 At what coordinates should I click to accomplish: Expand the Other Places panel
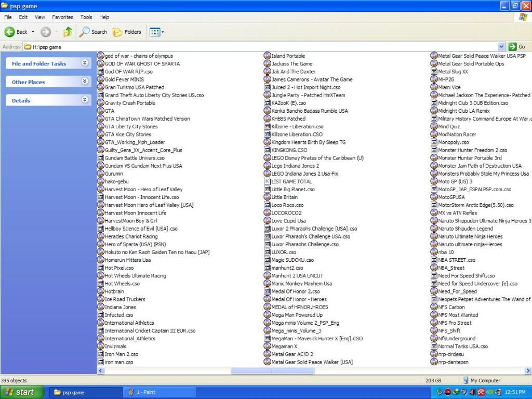(85, 81)
